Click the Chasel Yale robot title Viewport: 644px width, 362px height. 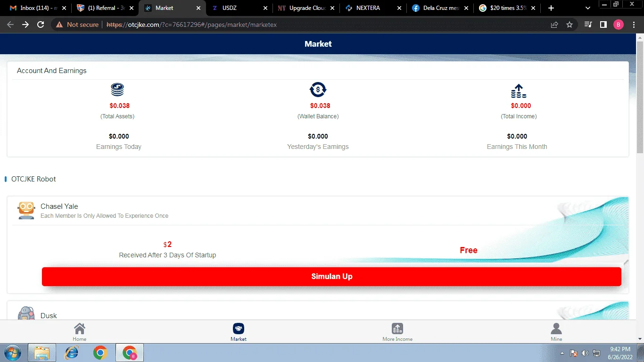[x=59, y=206]
